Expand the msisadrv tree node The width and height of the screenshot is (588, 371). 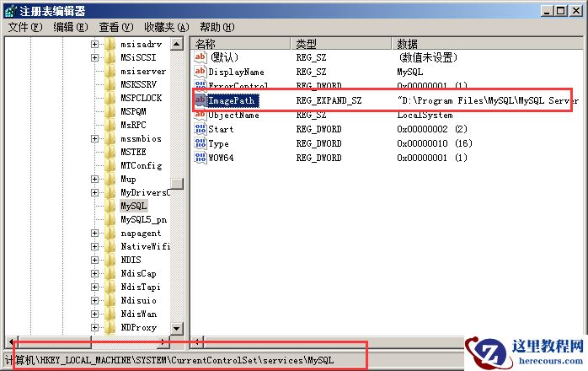tap(94, 45)
